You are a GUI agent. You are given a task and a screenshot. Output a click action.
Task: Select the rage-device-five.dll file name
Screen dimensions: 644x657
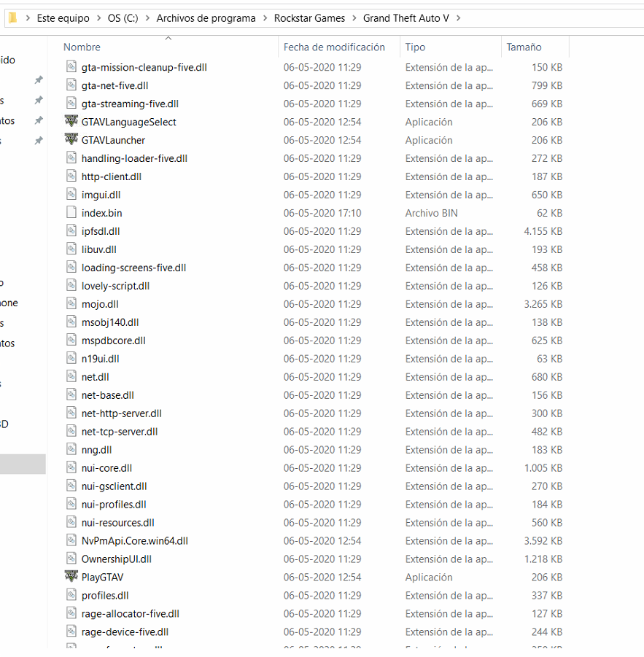pyautogui.click(x=125, y=632)
